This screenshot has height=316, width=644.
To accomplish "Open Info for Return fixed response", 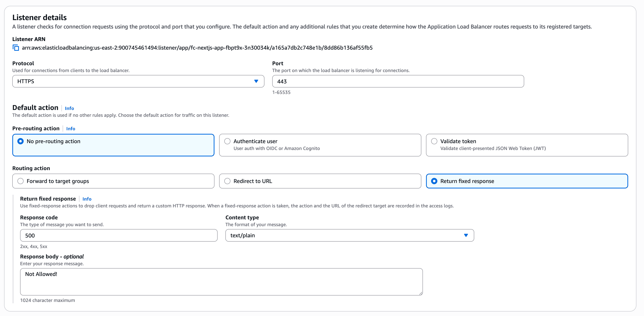I will tap(87, 199).
